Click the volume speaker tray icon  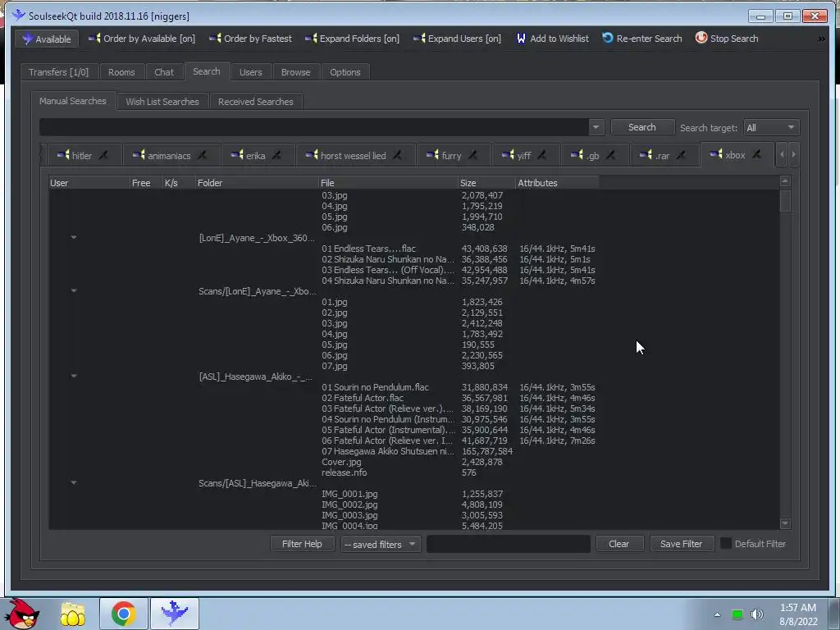pos(756,614)
